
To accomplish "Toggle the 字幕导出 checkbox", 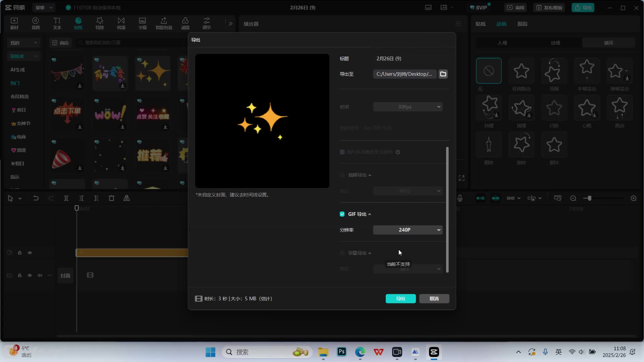I will (x=342, y=253).
